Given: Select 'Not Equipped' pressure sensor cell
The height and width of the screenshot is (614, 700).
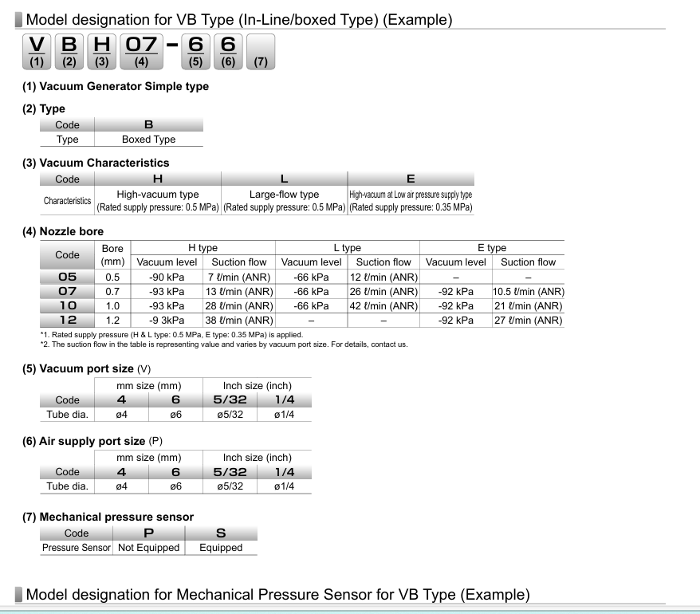Looking at the screenshot, I should tap(148, 548).
